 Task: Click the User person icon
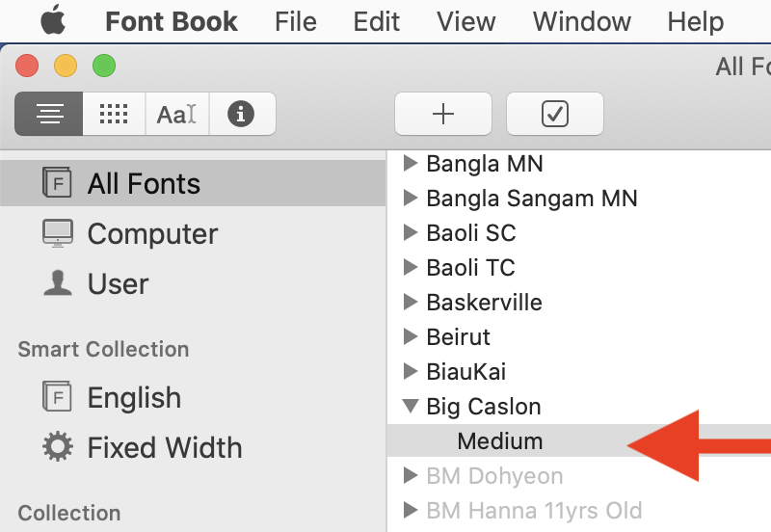pyautogui.click(x=58, y=282)
